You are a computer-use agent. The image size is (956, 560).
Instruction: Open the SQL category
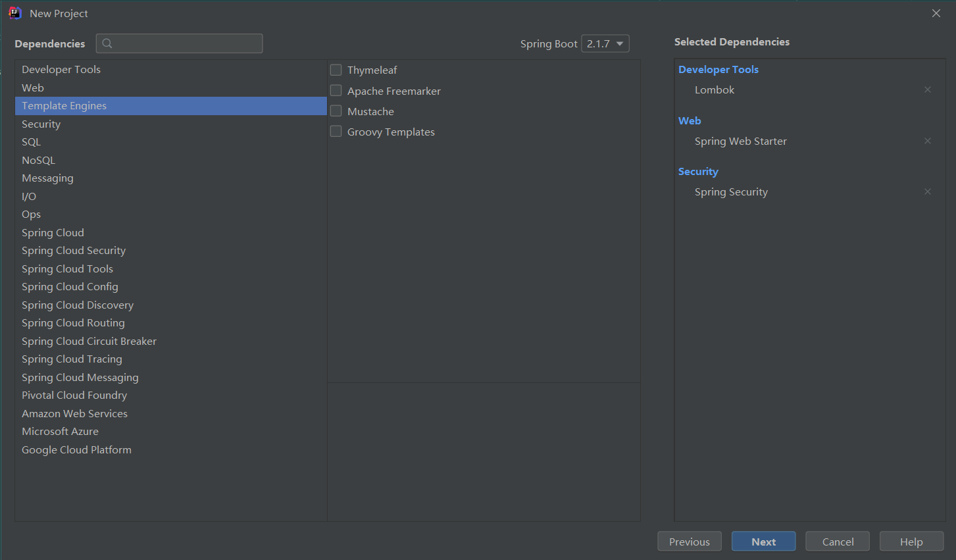[171, 141]
